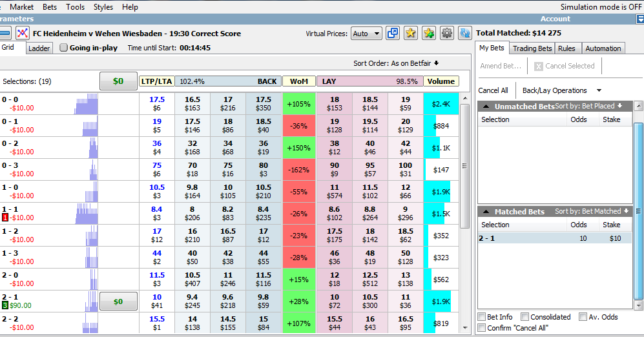The image size is (644, 337).
Task: Click the price history chart of 0 - 0
Action: [86, 104]
